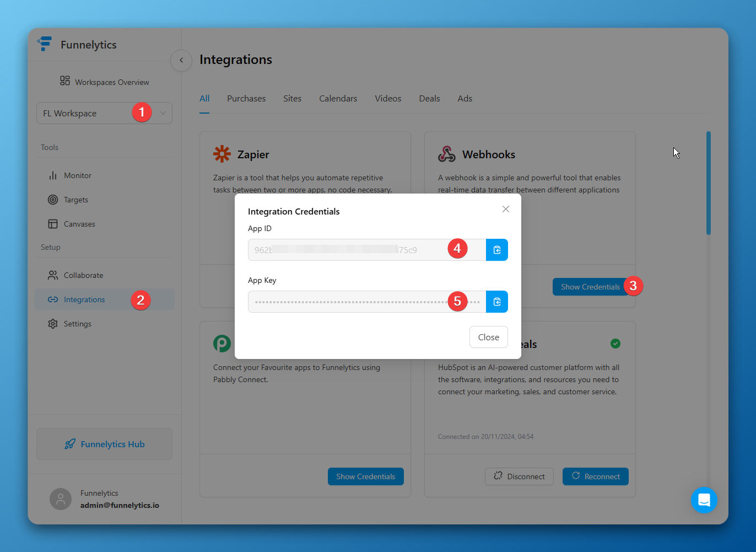The height and width of the screenshot is (552, 756).
Task: Expand the FL Workspace dropdown
Action: pos(104,113)
